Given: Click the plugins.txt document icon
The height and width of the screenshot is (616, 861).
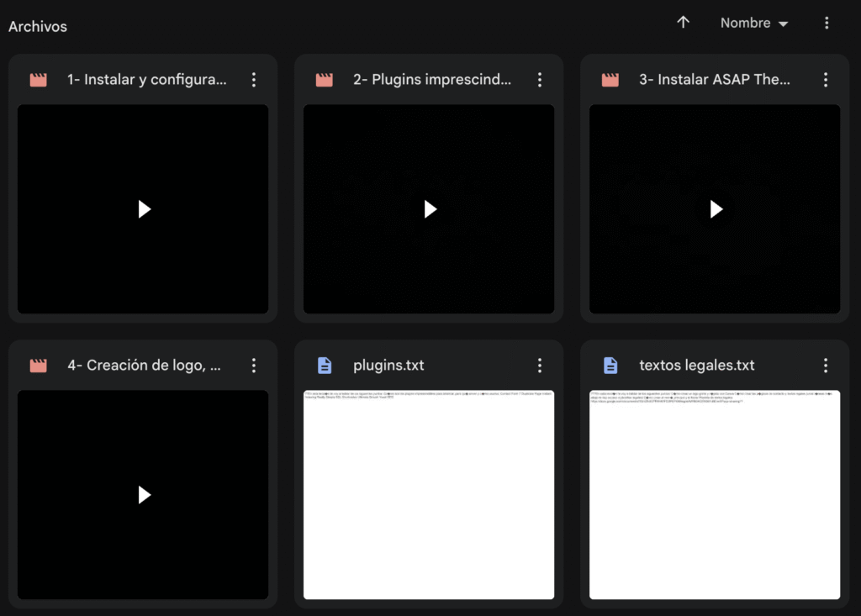Looking at the screenshot, I should [325, 366].
